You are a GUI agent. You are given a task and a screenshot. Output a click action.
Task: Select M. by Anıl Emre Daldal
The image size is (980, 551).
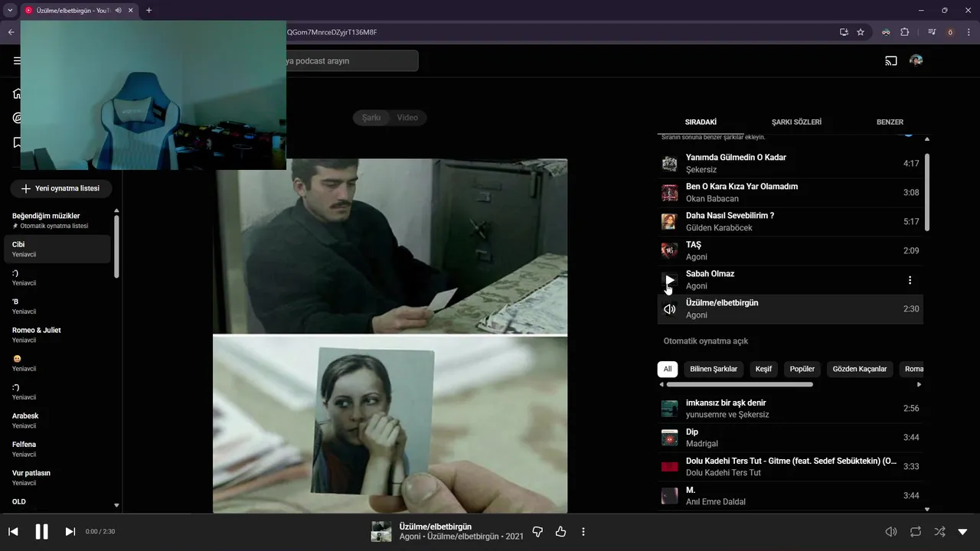coord(790,496)
